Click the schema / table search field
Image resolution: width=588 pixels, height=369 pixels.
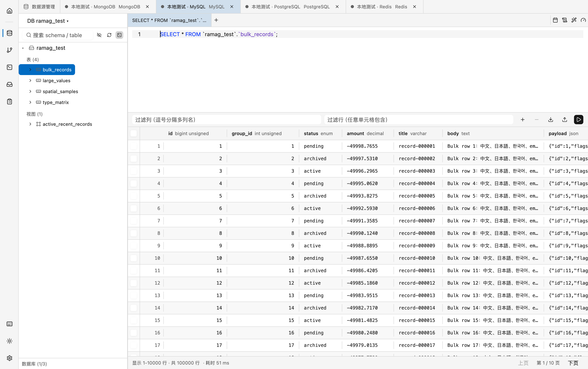click(x=58, y=35)
